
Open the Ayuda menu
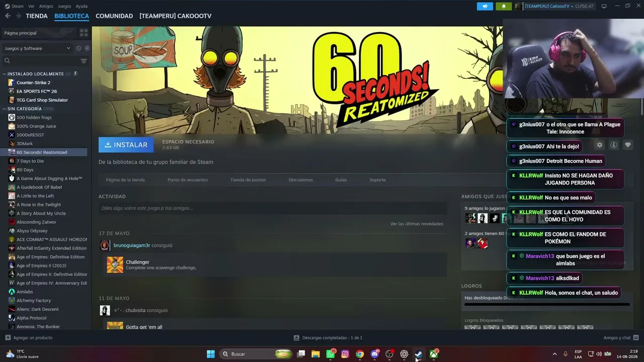click(82, 6)
